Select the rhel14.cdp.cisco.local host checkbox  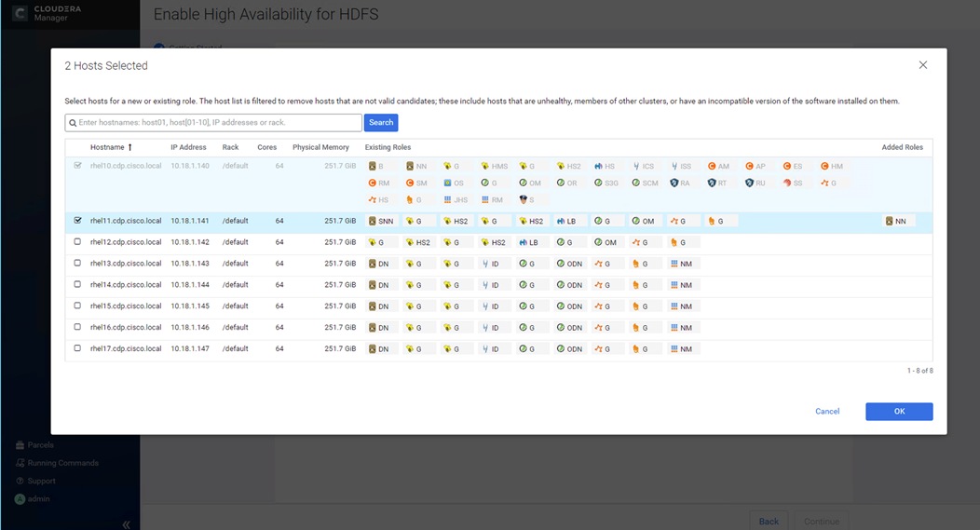(x=77, y=284)
